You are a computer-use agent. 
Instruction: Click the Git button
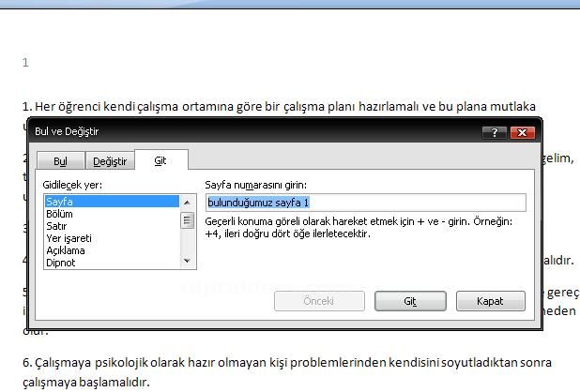click(x=410, y=301)
